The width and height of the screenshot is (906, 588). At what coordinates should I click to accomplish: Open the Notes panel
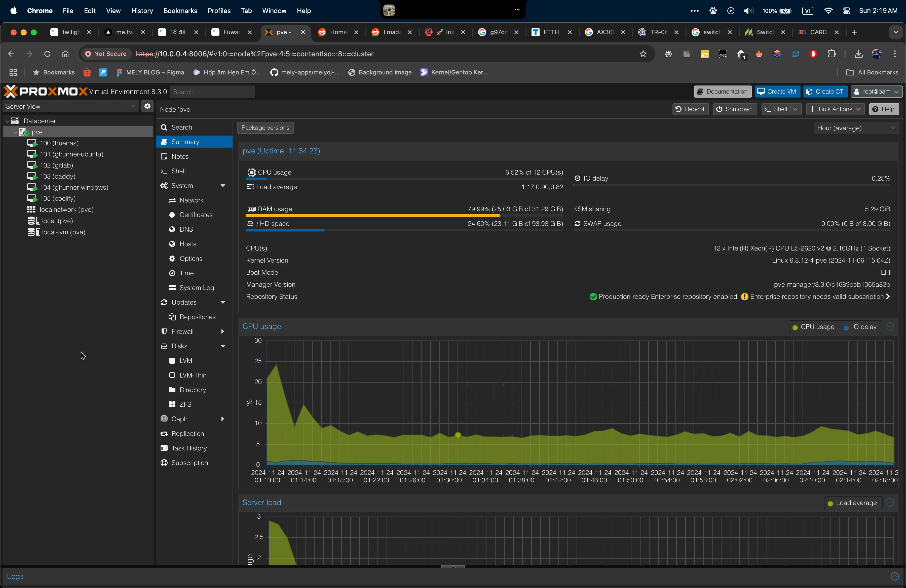(x=194, y=157)
